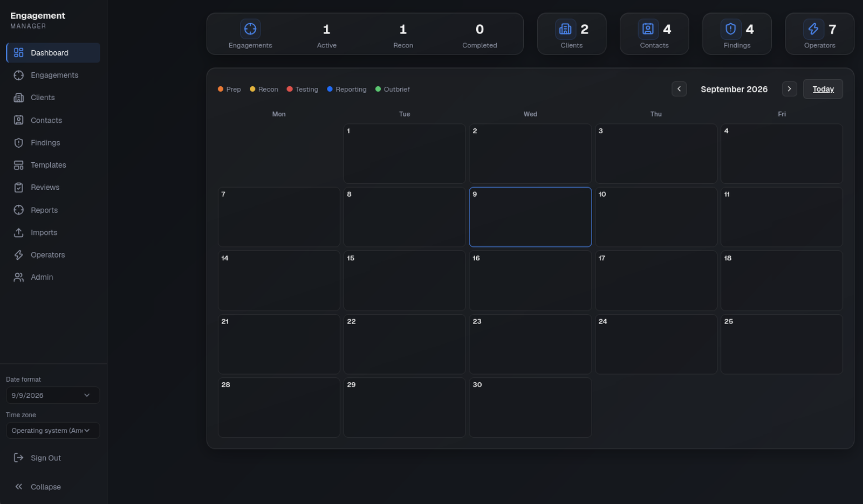Click the Dashboard grid icon in sidebar
Image resolution: width=863 pixels, height=504 pixels.
tap(19, 53)
